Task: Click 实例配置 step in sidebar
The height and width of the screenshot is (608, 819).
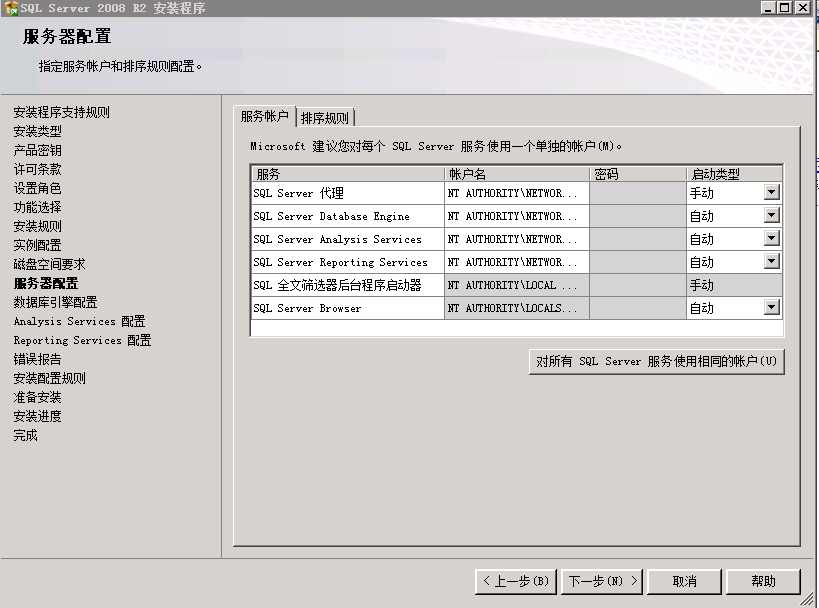Action: click(x=38, y=245)
